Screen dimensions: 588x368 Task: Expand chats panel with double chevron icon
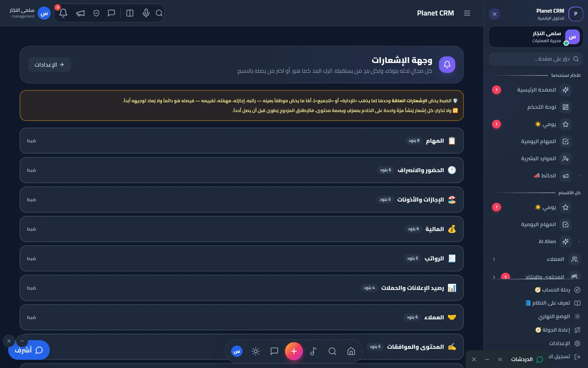[x=500, y=359]
